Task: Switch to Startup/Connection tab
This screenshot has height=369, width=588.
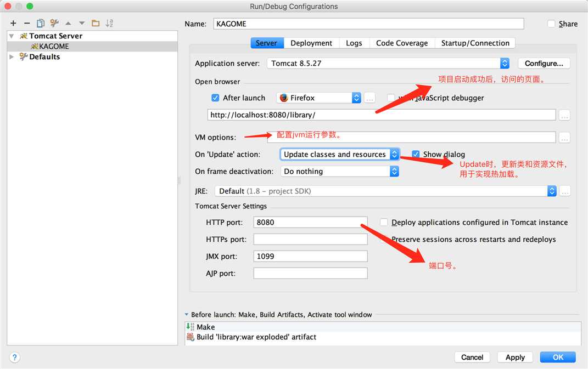Action: [x=475, y=43]
